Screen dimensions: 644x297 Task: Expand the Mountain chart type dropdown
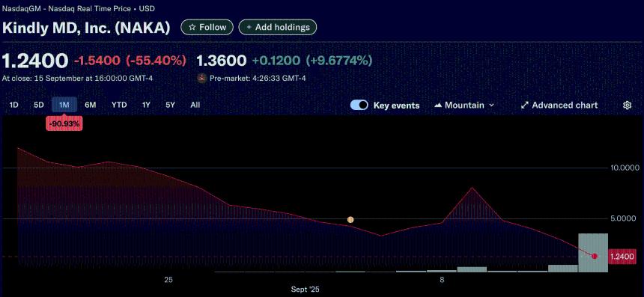(x=464, y=105)
